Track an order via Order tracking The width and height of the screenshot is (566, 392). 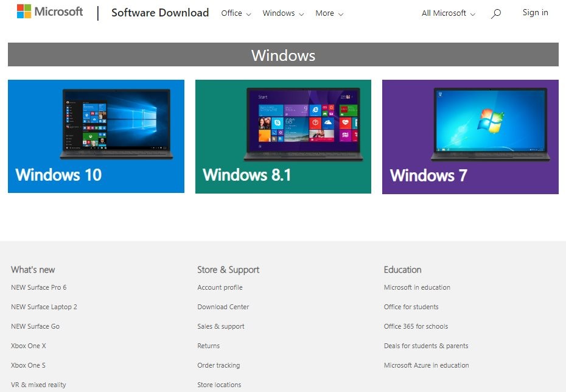pyautogui.click(x=218, y=365)
